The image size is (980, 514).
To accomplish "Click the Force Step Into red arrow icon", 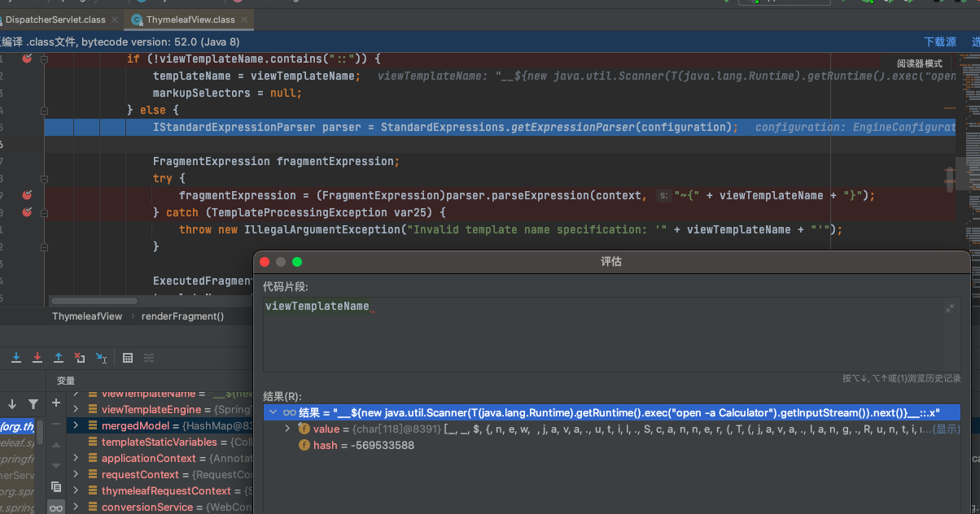I will [x=37, y=357].
